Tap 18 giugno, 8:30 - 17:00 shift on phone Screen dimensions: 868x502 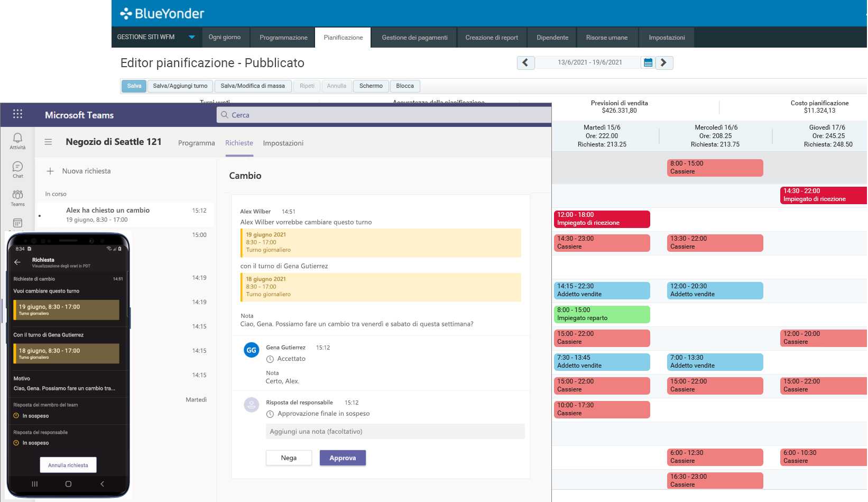(67, 354)
